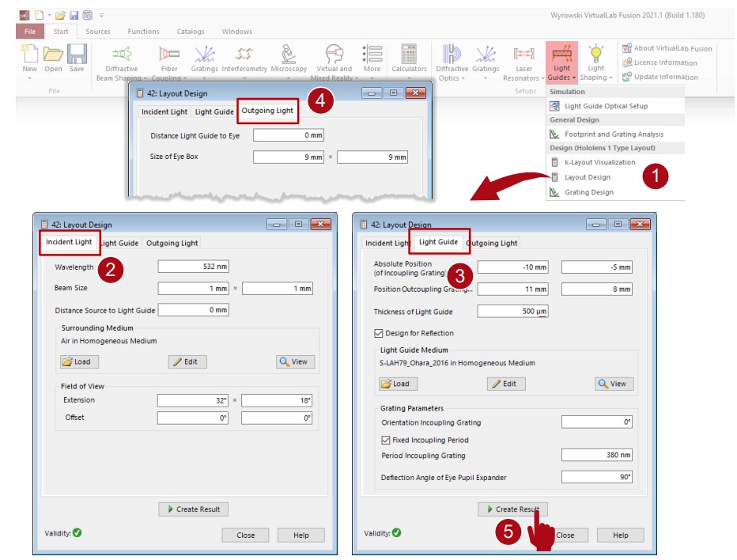The height and width of the screenshot is (560, 737).
Task: Click the Wavelength 532 nm field
Action: pos(193,266)
